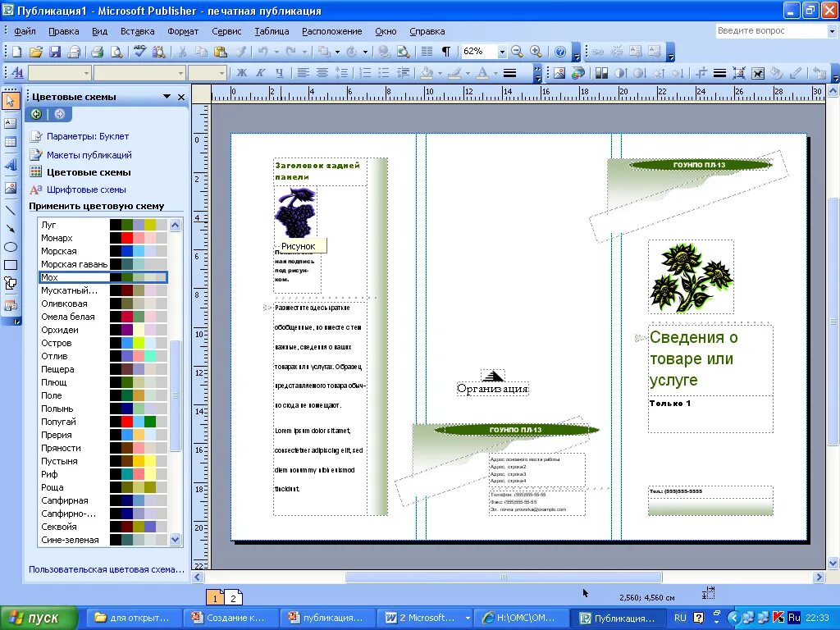
Task: Cut the selection with the scissors icon
Action: click(x=182, y=52)
